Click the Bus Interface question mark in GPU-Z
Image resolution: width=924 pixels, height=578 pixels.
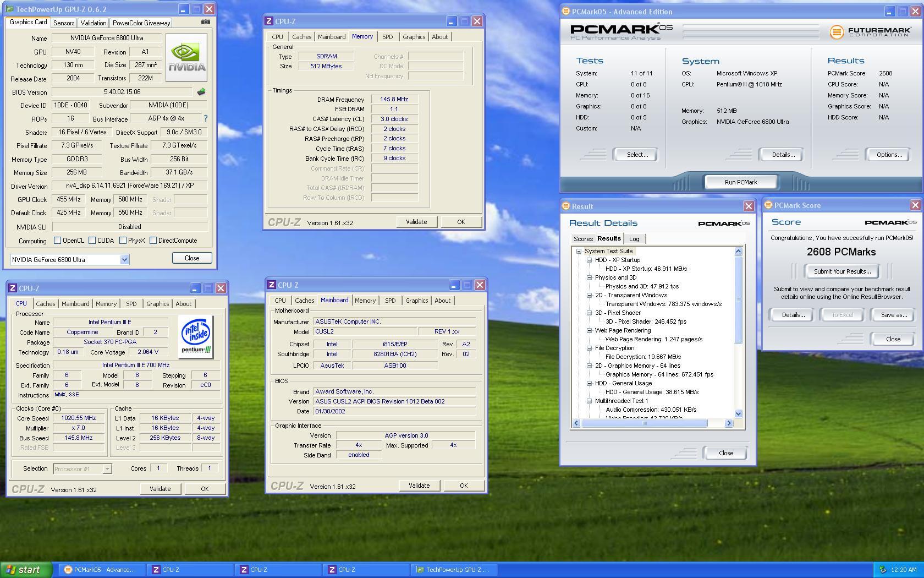206,118
